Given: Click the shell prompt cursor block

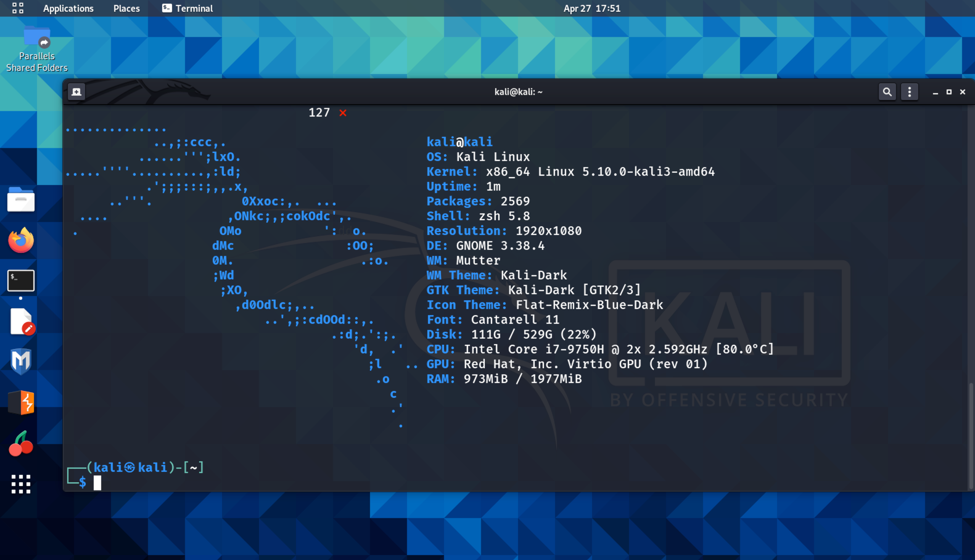Looking at the screenshot, I should pos(97,483).
